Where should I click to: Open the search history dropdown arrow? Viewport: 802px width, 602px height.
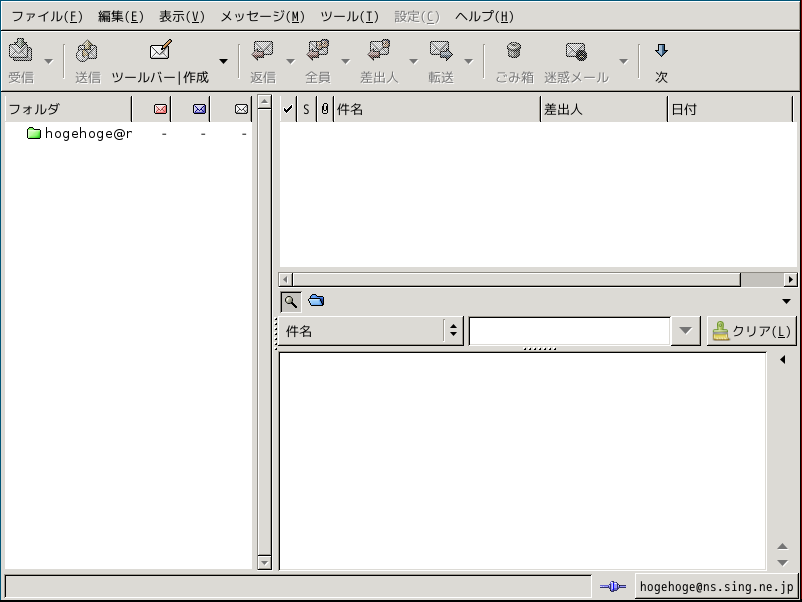(685, 331)
